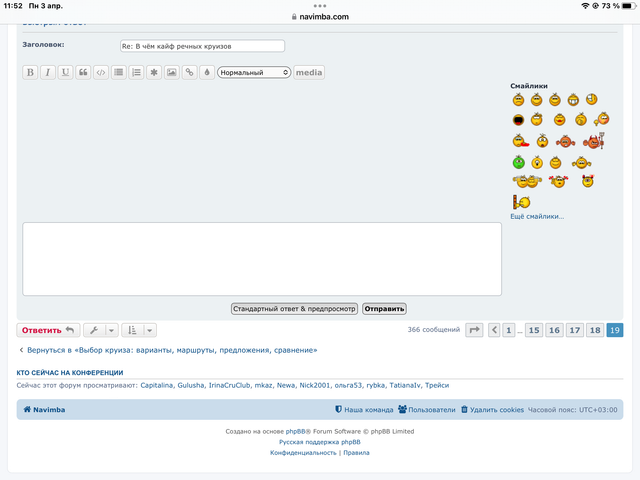Open font color droplet button
The image size is (640, 480).
[x=207, y=73]
